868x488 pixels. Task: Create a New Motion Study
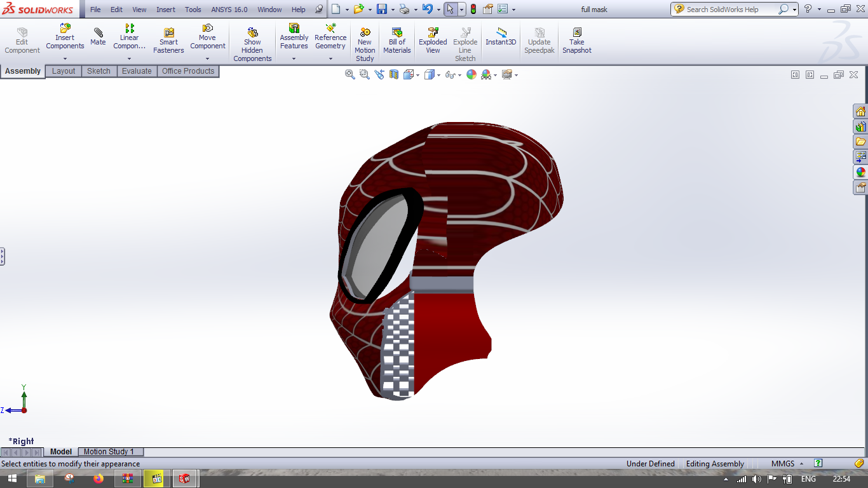click(x=365, y=44)
